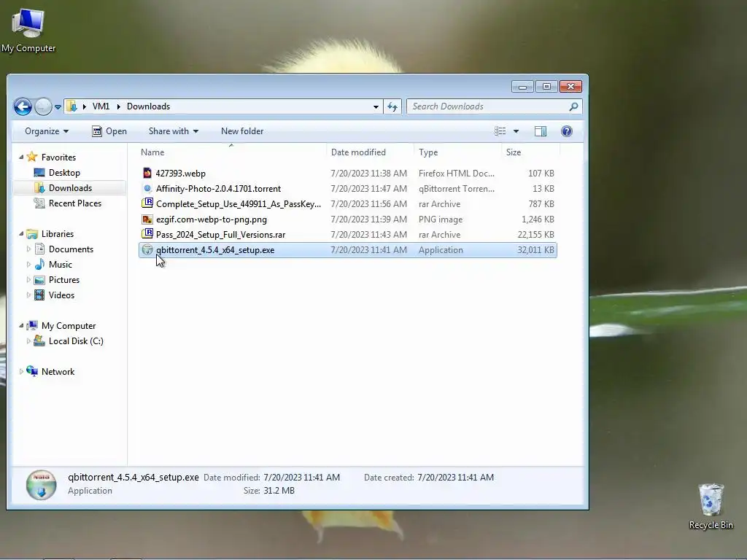747x560 pixels.
Task: Select Complete_Setup_Use_449911_As_PassKey rar icon
Action: click(x=147, y=203)
